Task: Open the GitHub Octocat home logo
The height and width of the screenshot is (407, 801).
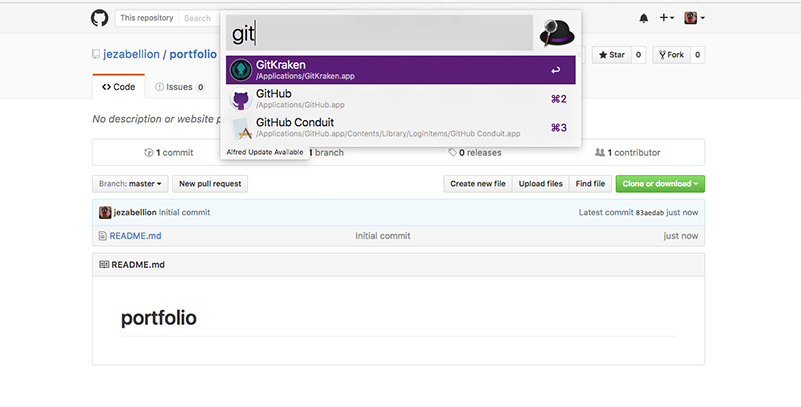Action: point(100,18)
